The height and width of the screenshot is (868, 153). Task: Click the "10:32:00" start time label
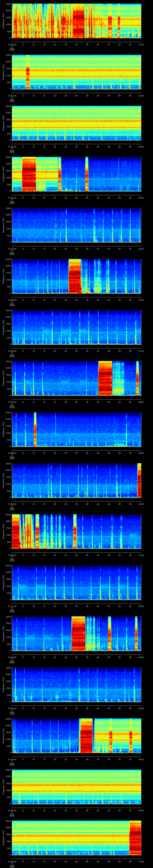pos(12,146)
